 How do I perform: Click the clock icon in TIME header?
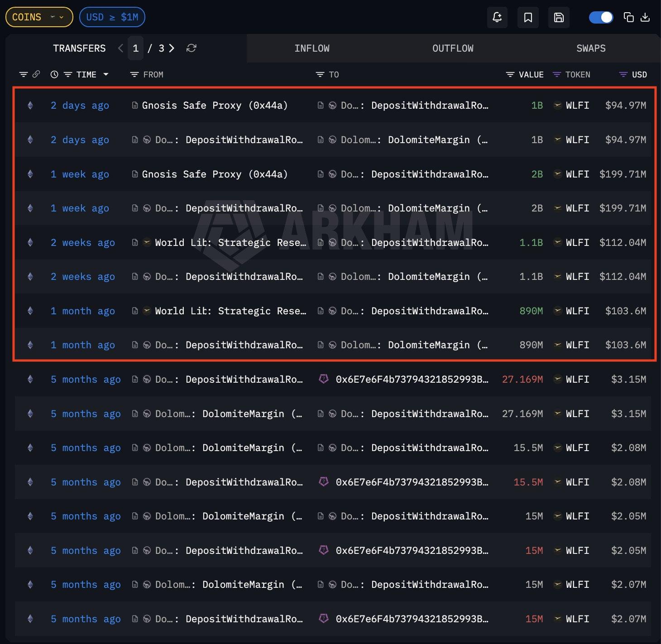[x=54, y=74]
